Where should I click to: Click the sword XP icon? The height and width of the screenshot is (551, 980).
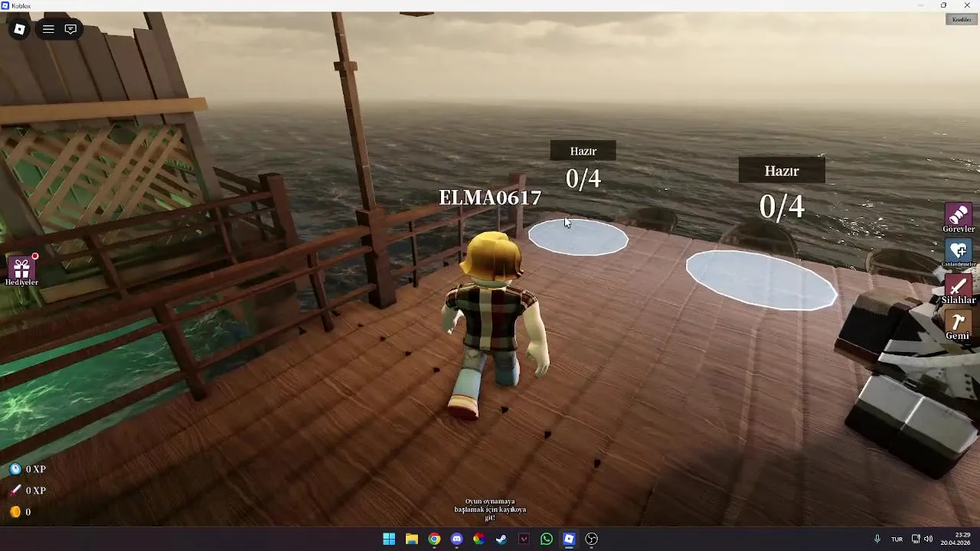point(15,490)
